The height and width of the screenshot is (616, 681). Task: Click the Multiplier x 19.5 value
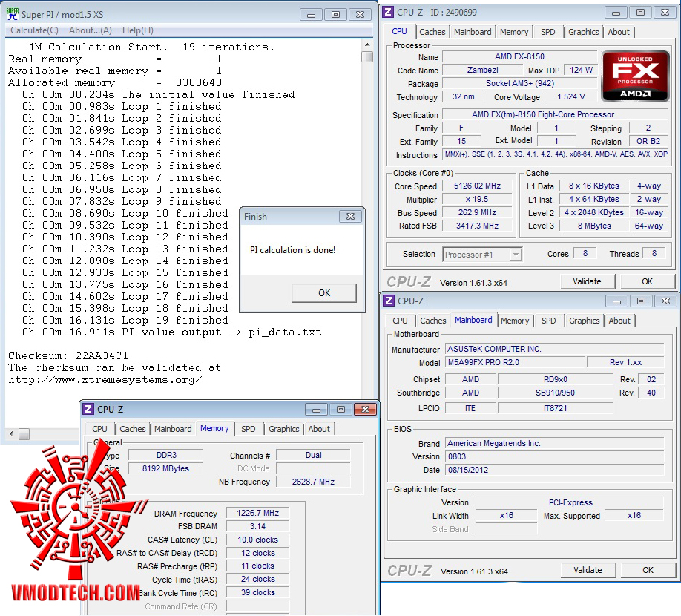coord(477,199)
